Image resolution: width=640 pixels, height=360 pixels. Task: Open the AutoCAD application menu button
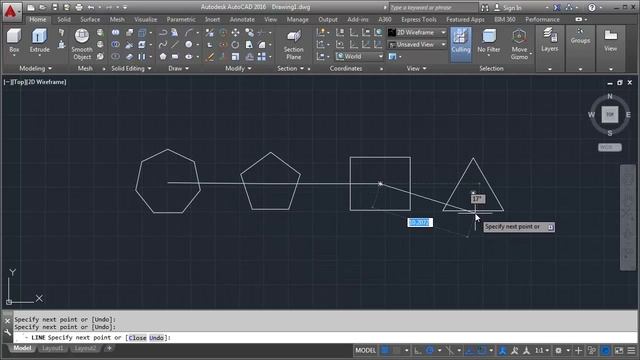point(11,11)
